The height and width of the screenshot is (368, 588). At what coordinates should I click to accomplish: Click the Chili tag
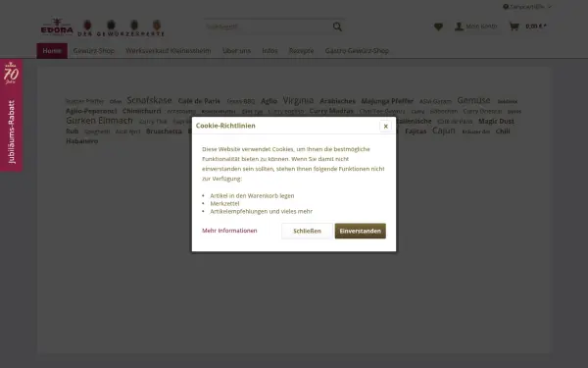(503, 131)
